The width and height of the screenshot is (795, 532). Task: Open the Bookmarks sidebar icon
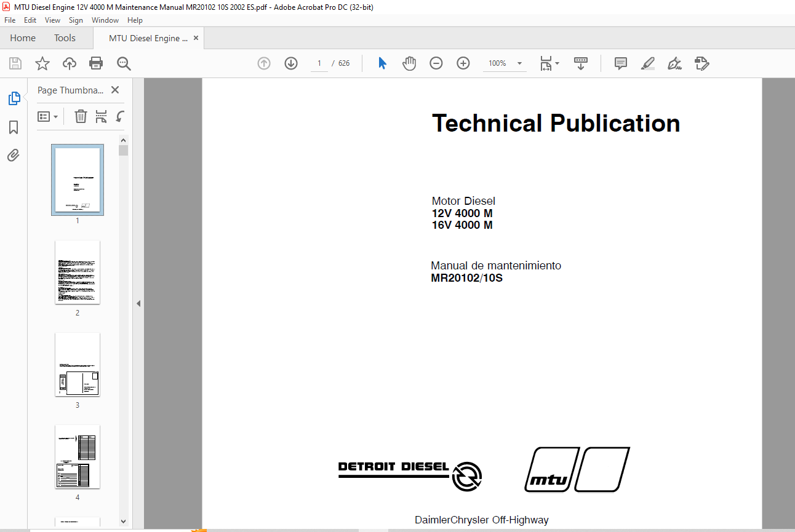point(14,127)
